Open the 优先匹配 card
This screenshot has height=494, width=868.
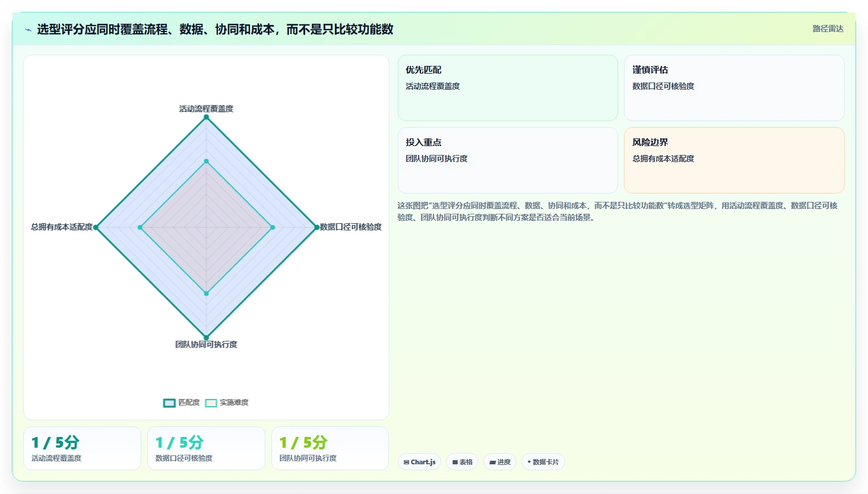click(x=508, y=88)
